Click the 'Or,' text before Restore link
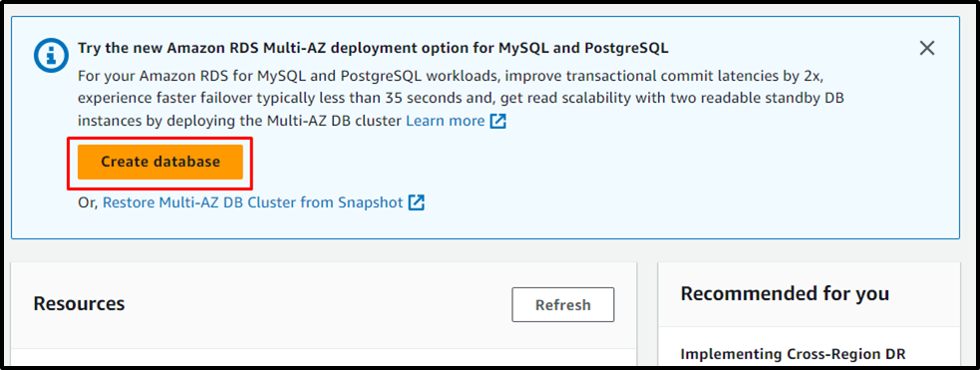This screenshot has width=980, height=370. 88,203
